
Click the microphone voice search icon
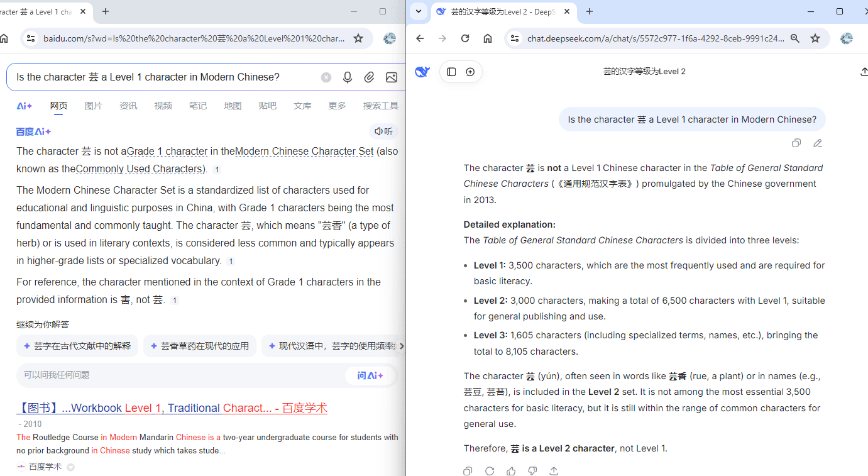pos(348,77)
